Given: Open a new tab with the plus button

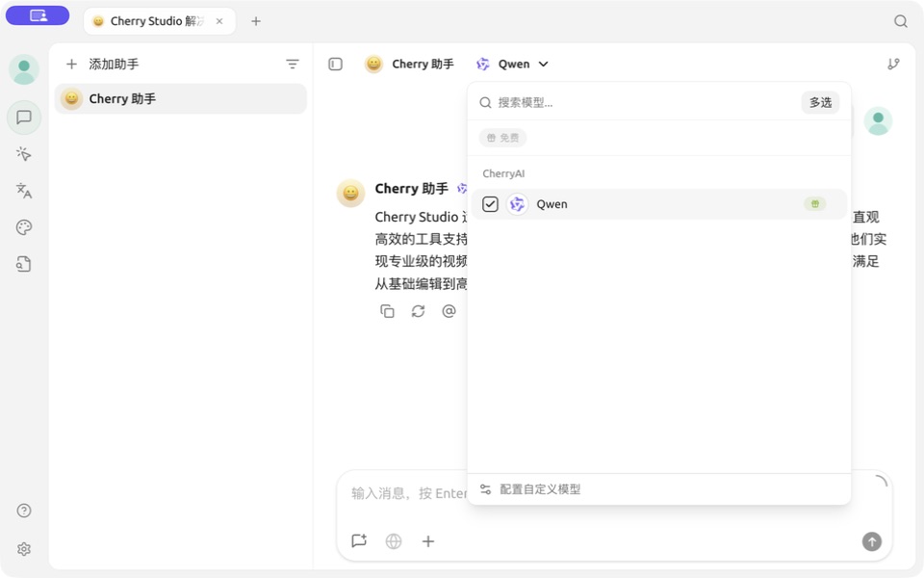Looking at the screenshot, I should click(x=256, y=21).
